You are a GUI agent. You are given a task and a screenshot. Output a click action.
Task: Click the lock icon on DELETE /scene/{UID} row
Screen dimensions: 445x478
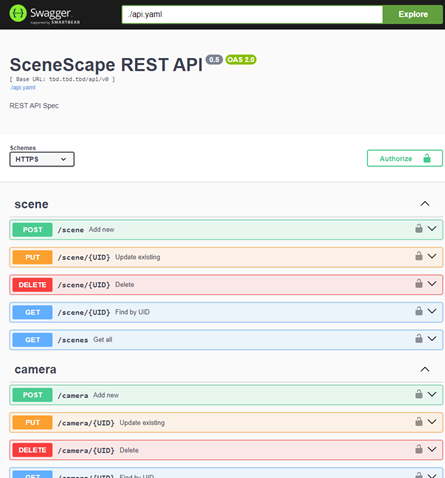(419, 284)
